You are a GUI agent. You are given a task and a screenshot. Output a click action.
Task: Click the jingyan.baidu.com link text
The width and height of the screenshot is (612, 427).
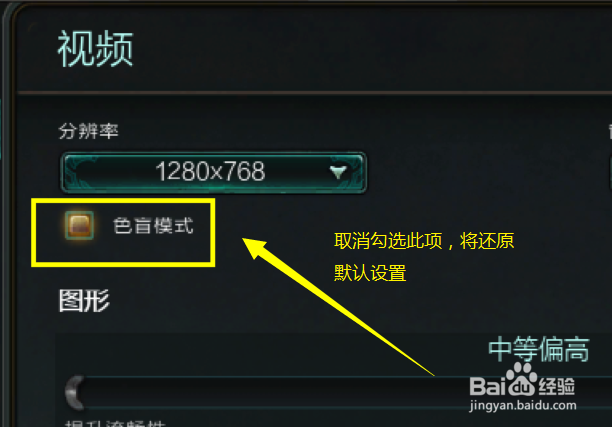pyautogui.click(x=523, y=406)
